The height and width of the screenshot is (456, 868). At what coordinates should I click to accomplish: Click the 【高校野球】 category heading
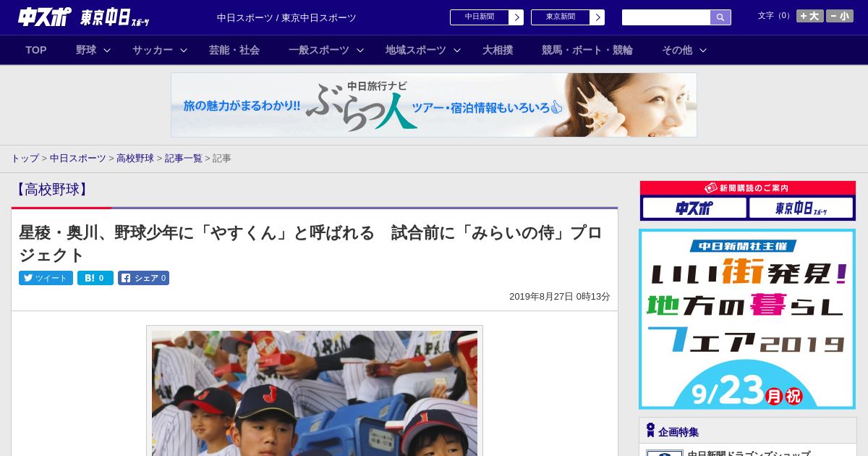(x=51, y=190)
